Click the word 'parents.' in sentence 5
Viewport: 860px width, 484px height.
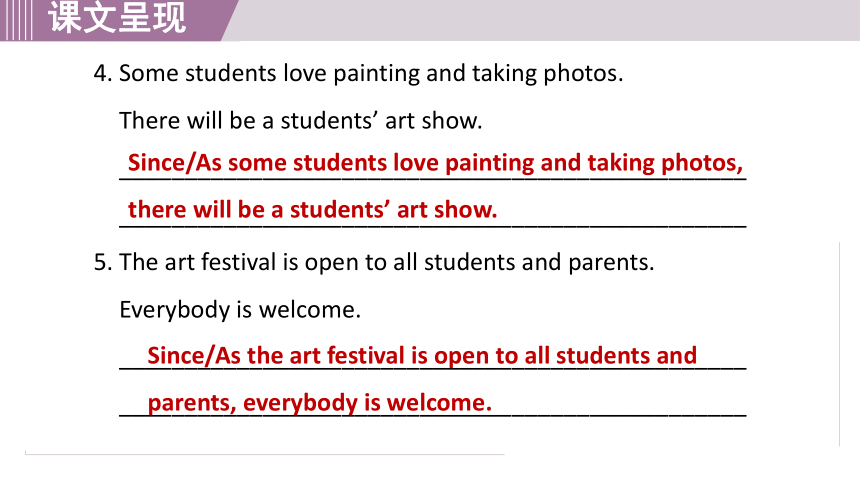tap(611, 263)
